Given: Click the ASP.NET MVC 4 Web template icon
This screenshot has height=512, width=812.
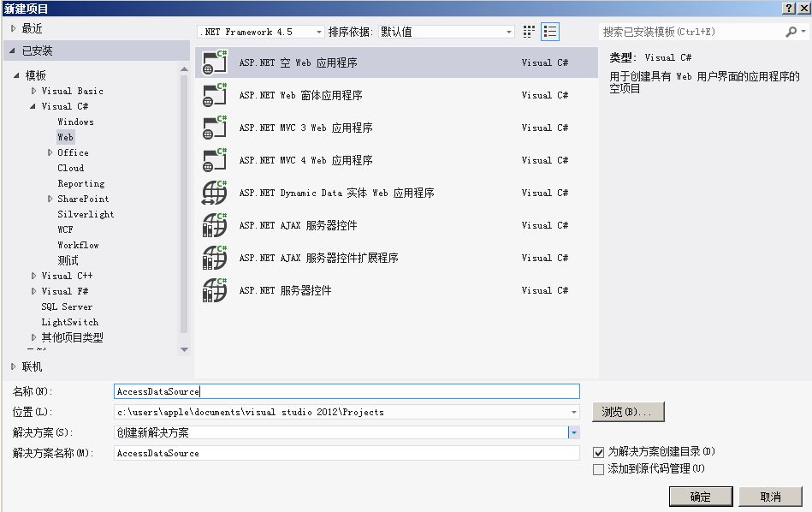Looking at the screenshot, I should click(x=215, y=160).
